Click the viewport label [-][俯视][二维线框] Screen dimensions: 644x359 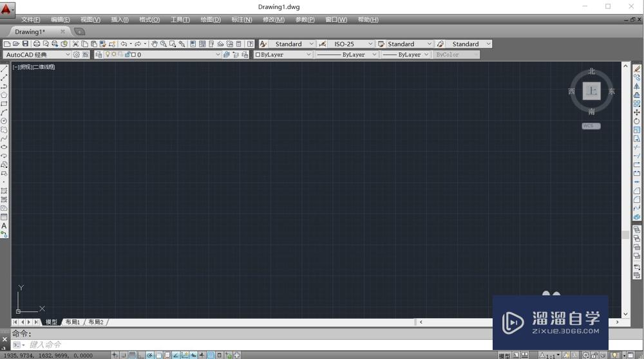pos(33,67)
